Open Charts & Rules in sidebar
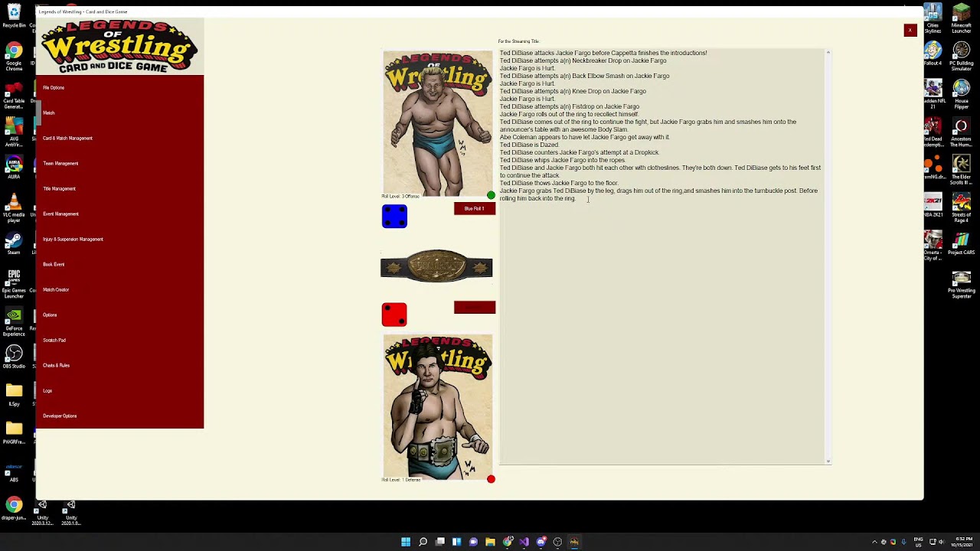 click(56, 366)
